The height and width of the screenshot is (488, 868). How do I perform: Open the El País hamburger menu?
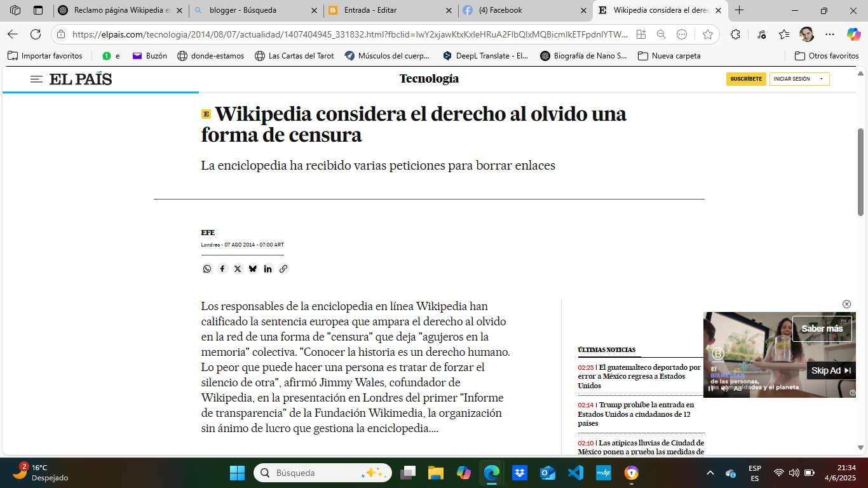pos(37,79)
